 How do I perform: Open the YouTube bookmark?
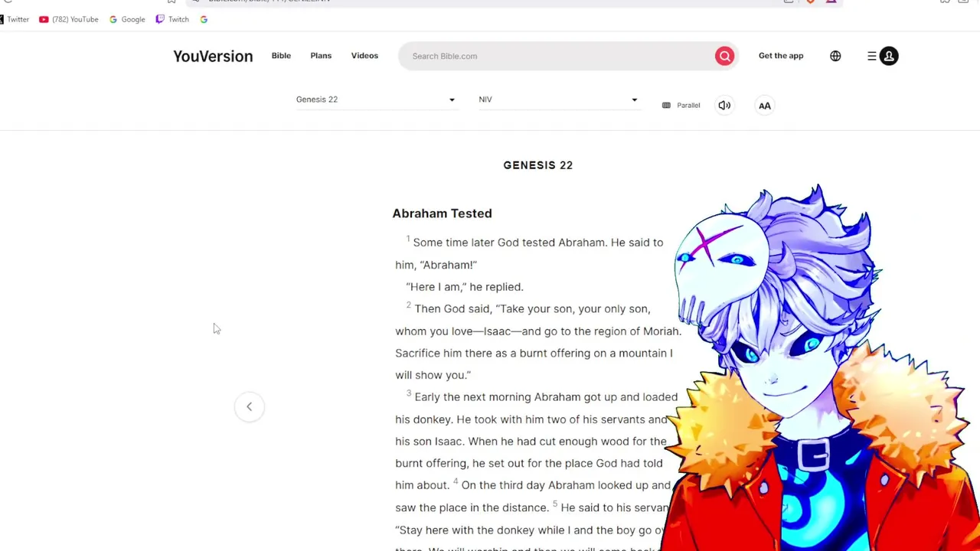[69, 19]
